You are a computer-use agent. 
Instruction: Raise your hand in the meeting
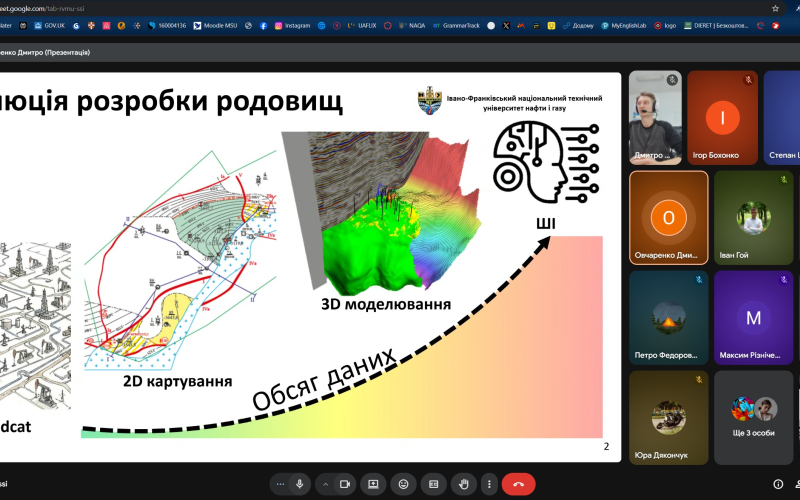pyautogui.click(x=464, y=484)
